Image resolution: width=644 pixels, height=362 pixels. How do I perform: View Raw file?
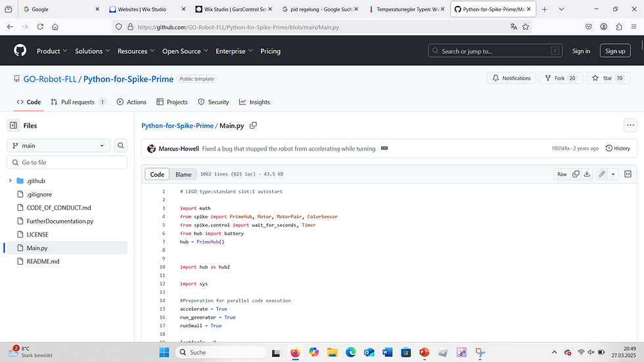pos(562,174)
